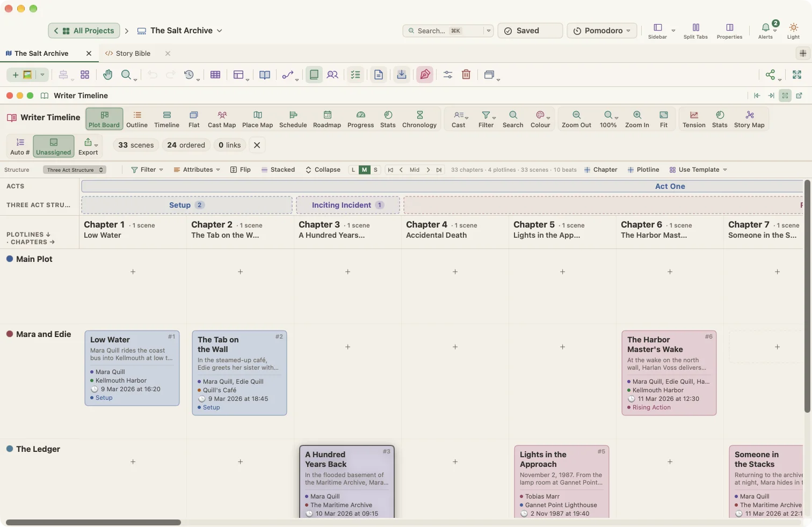Toggle Light appearance mode
The width and height of the screenshot is (812, 527).
click(794, 31)
